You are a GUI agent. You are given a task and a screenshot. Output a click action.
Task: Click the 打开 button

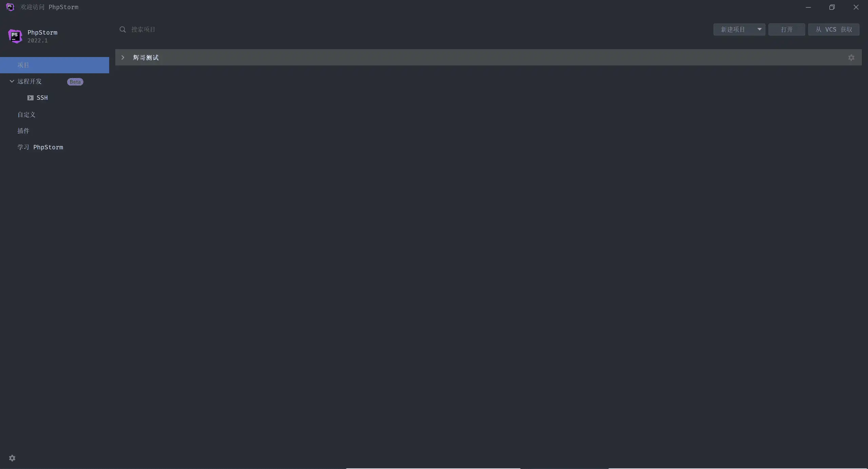787,30
